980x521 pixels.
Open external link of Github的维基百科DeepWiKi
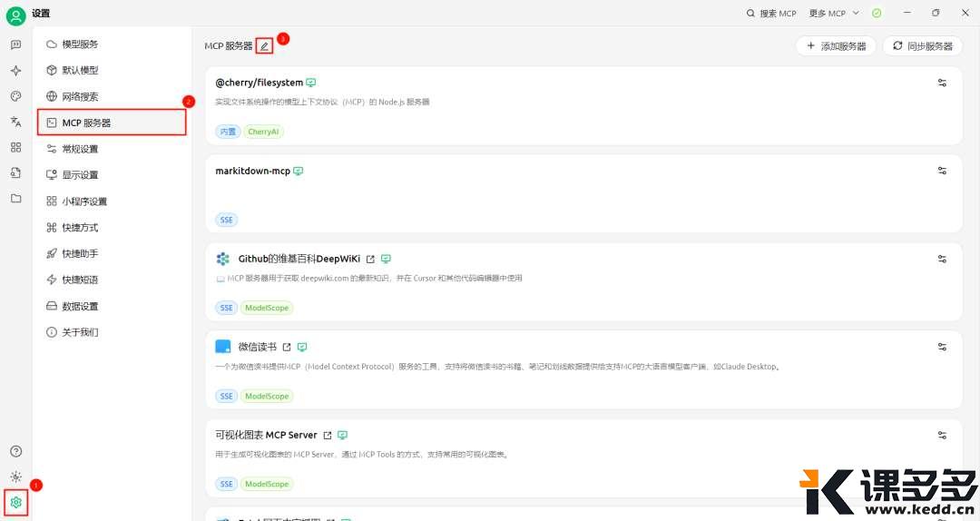tap(370, 259)
